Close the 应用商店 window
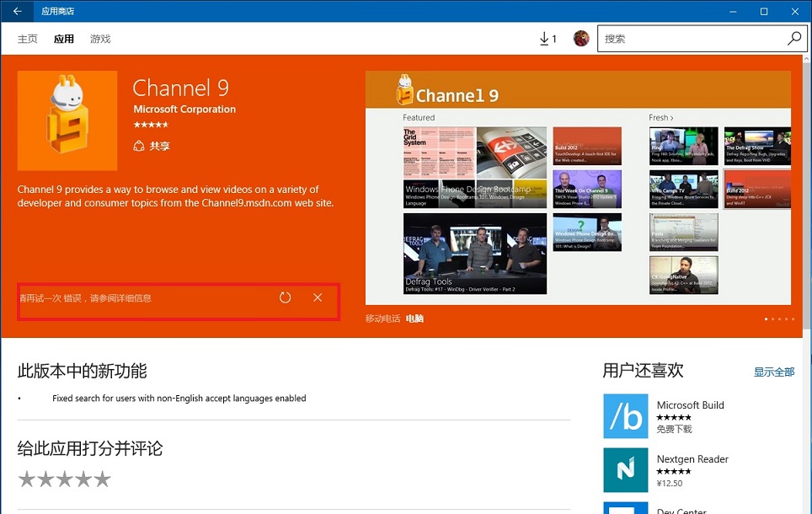 click(x=795, y=11)
